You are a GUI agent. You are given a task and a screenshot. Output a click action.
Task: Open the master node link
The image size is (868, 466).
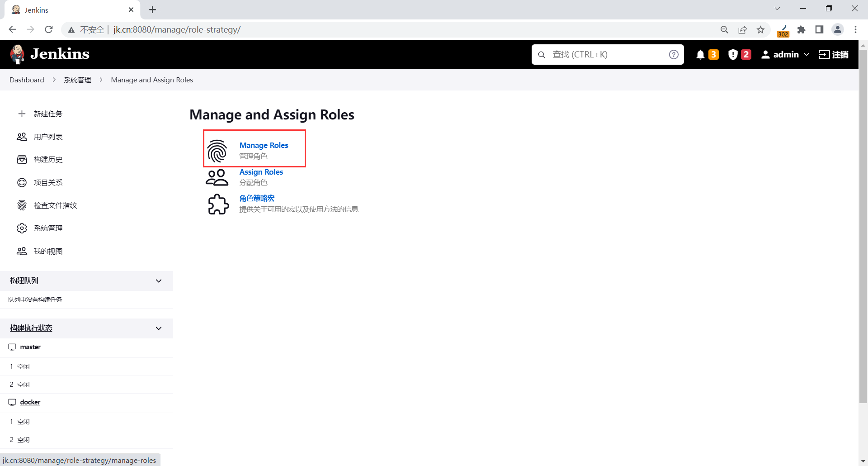[30, 347]
